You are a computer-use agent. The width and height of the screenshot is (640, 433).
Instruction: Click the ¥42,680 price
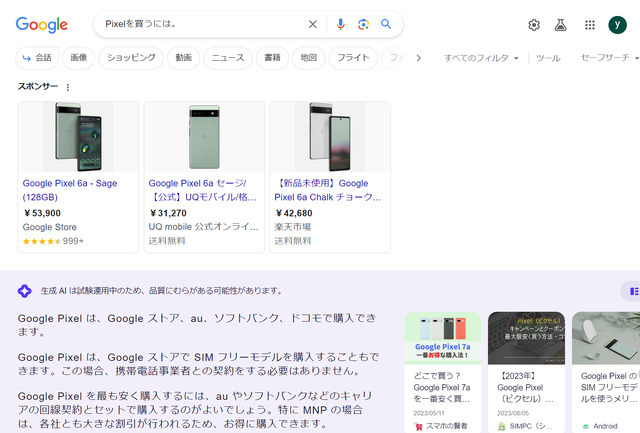tap(293, 213)
